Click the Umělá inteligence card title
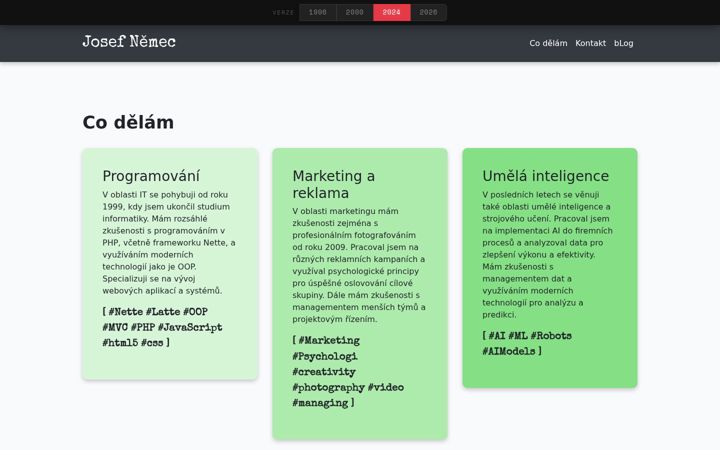This screenshot has width=720, height=450. click(x=546, y=176)
